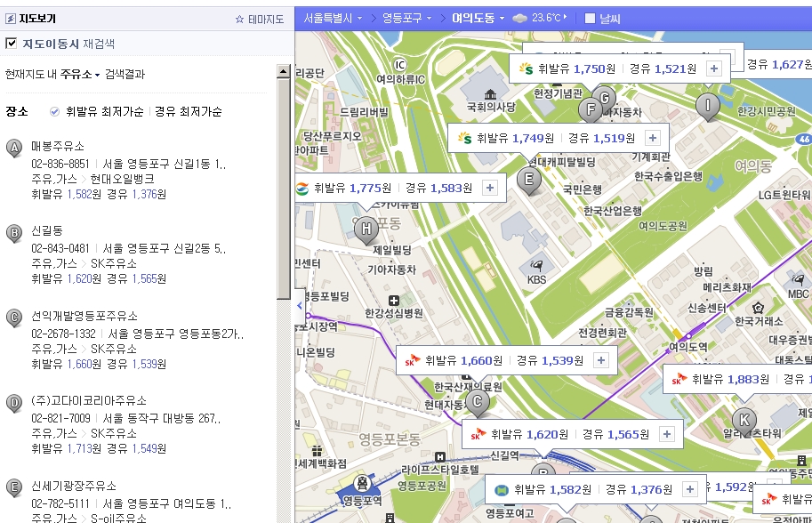The width and height of the screenshot is (812, 523).
Task: Open the 주유소 category dropdown
Action: pyautogui.click(x=80, y=74)
